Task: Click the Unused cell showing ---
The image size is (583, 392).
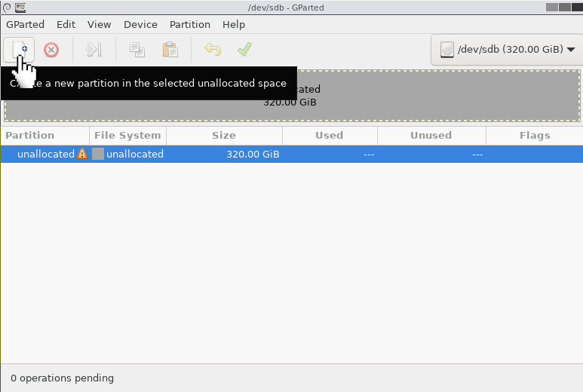Action: click(x=477, y=155)
